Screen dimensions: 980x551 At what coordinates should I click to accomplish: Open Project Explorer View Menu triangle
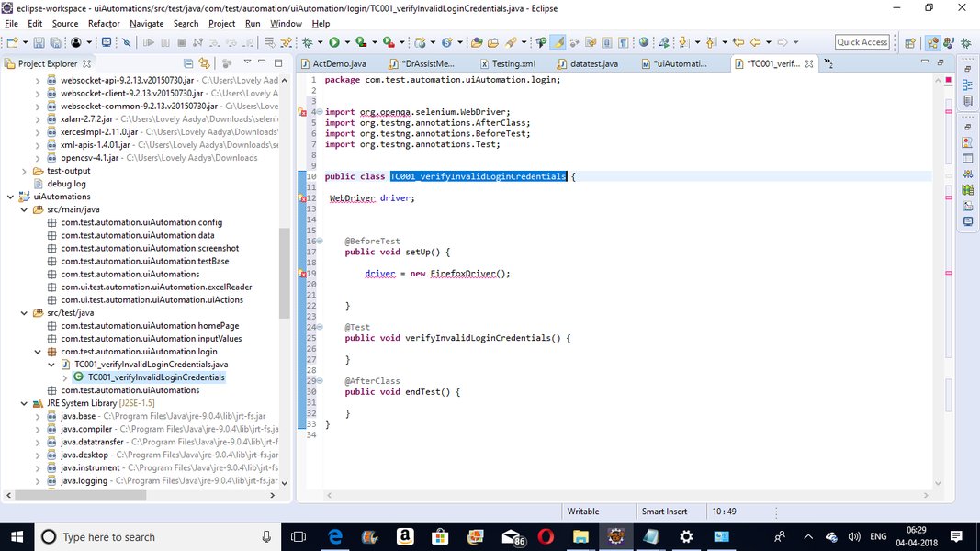tap(247, 62)
